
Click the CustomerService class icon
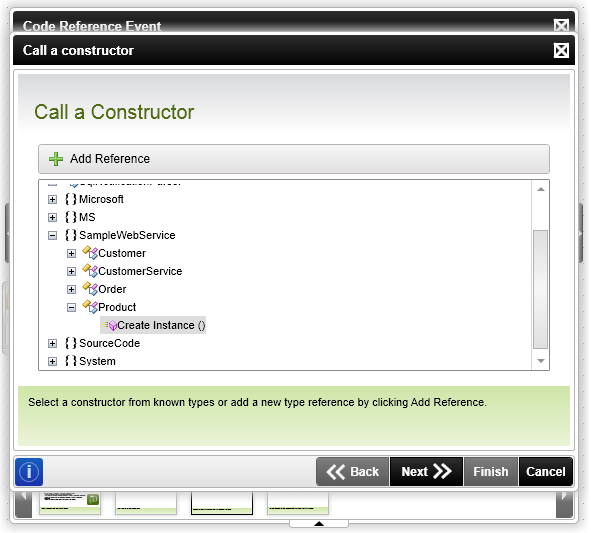[90, 271]
